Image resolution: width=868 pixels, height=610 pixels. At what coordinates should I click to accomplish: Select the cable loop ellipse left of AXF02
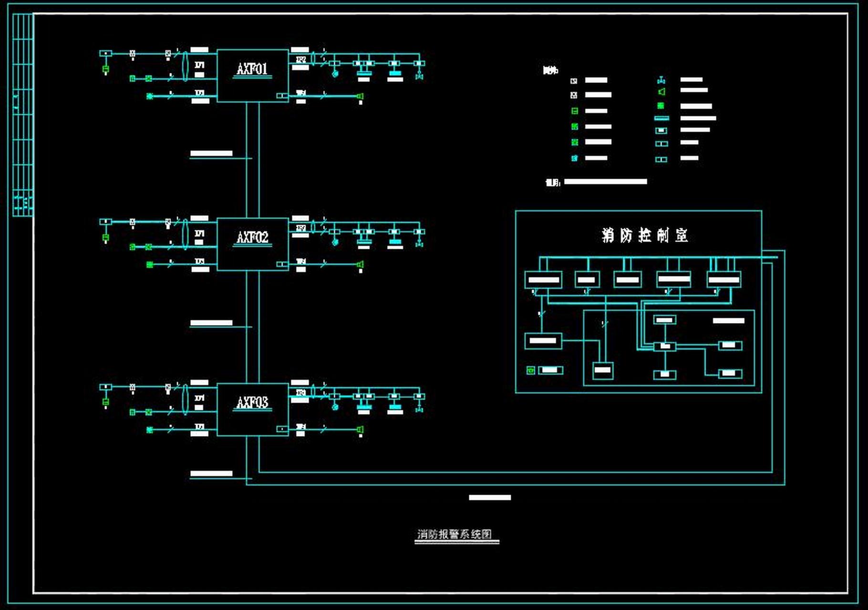(x=185, y=234)
